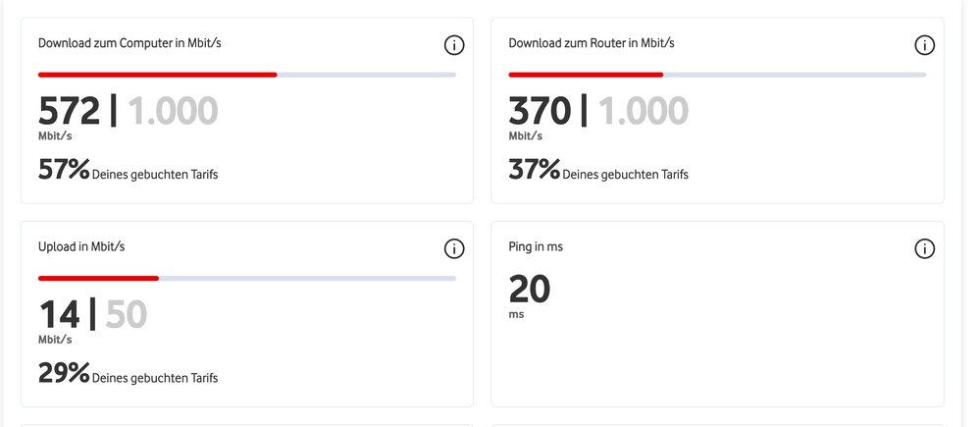Click info icon on Download zum Router card
The width and height of the screenshot is (980, 427).
[x=924, y=45]
